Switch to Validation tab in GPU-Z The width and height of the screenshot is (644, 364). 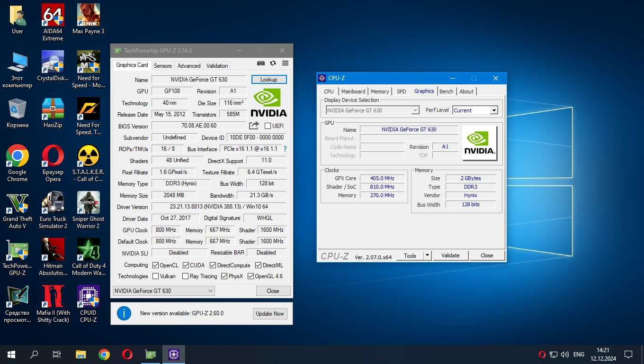click(x=217, y=65)
